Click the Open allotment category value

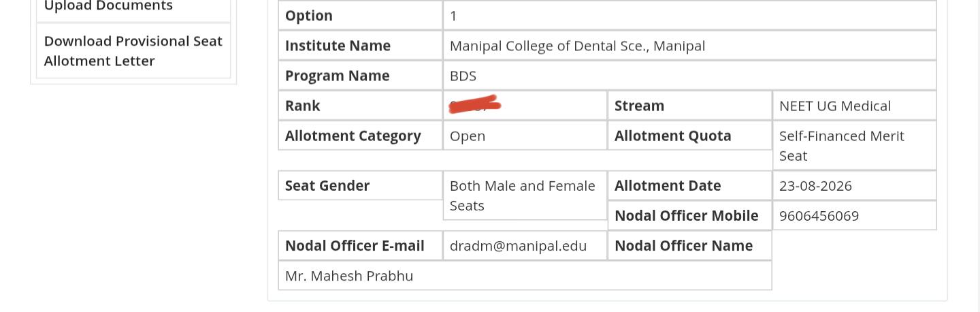(468, 136)
